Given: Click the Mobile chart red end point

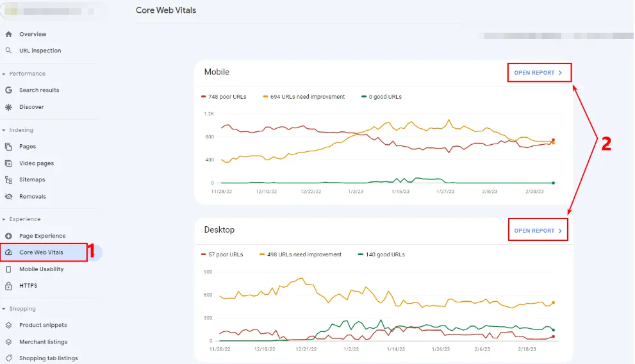Looking at the screenshot, I should pos(554,140).
